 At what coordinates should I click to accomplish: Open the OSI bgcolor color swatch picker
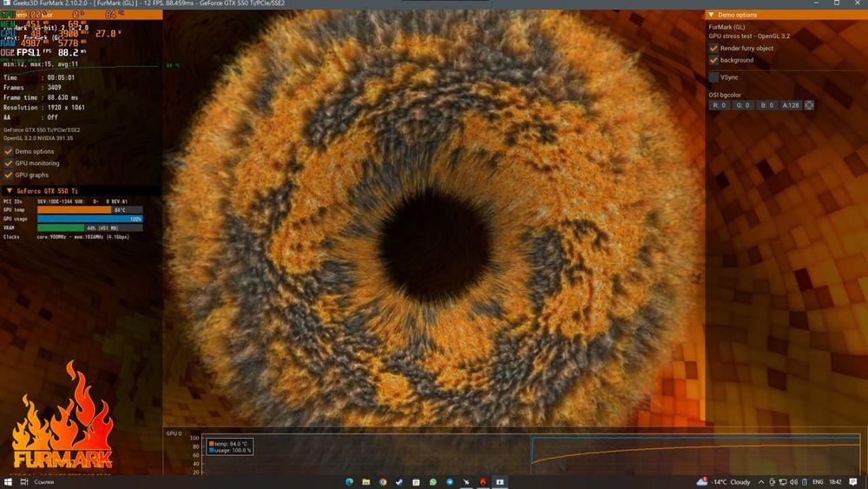tap(809, 105)
